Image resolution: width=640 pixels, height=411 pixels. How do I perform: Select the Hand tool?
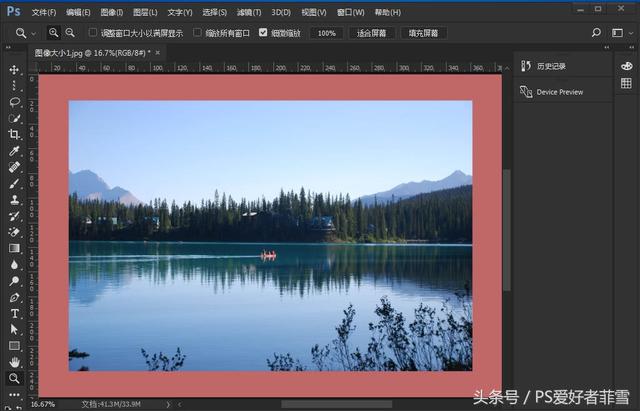click(14, 362)
